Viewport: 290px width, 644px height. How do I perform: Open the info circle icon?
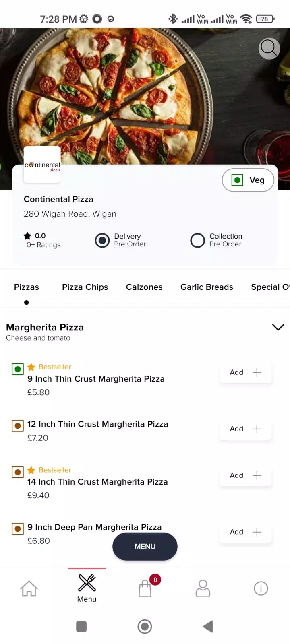click(261, 588)
